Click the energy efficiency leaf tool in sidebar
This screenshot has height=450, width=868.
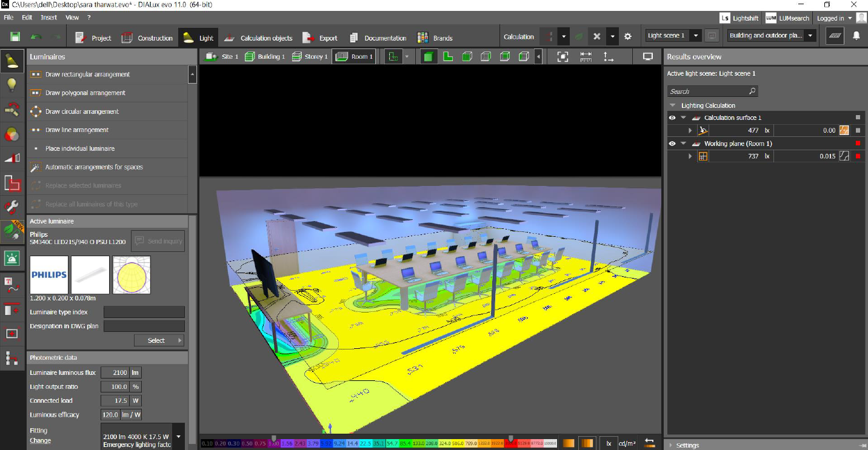coord(12,231)
